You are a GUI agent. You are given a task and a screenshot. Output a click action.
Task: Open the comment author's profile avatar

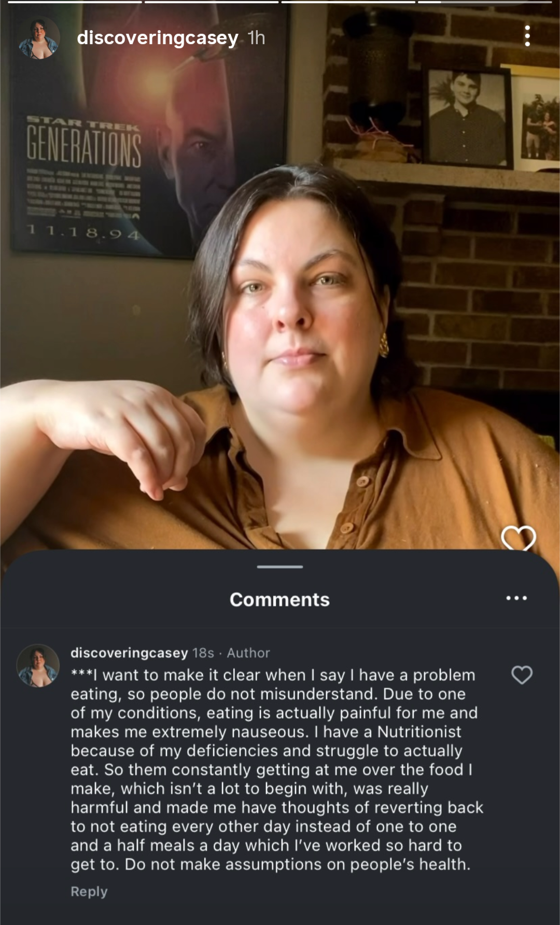coord(38,665)
